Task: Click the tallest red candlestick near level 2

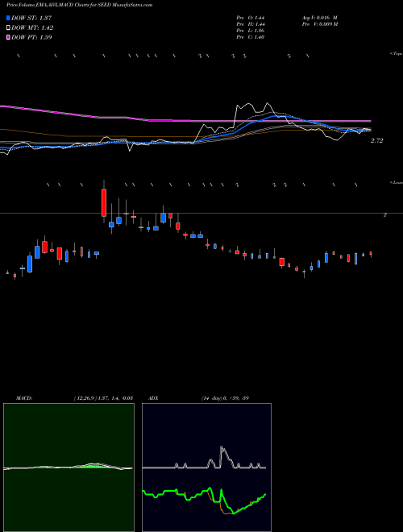Action: 104,202
